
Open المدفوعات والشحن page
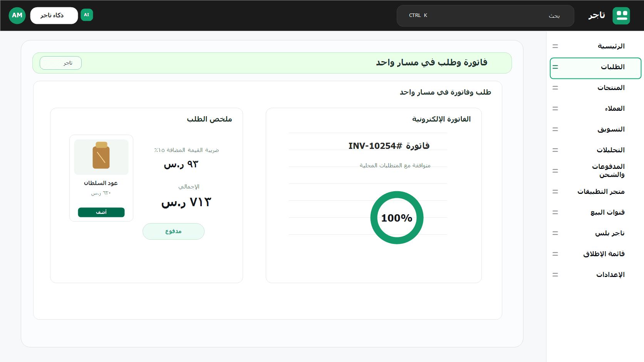pyautogui.click(x=595, y=171)
